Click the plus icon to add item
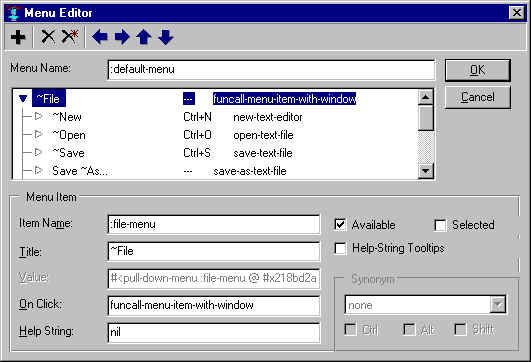 (x=18, y=37)
